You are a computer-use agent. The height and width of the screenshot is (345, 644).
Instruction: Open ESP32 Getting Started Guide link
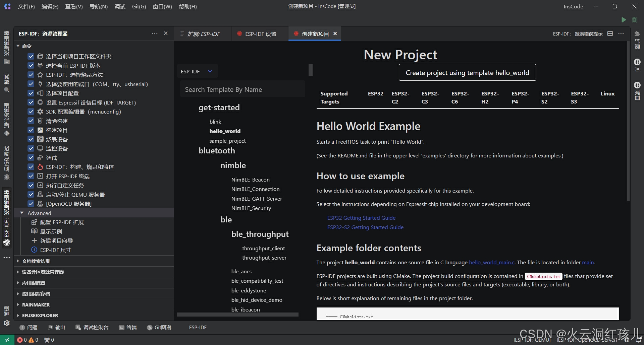coord(361,218)
